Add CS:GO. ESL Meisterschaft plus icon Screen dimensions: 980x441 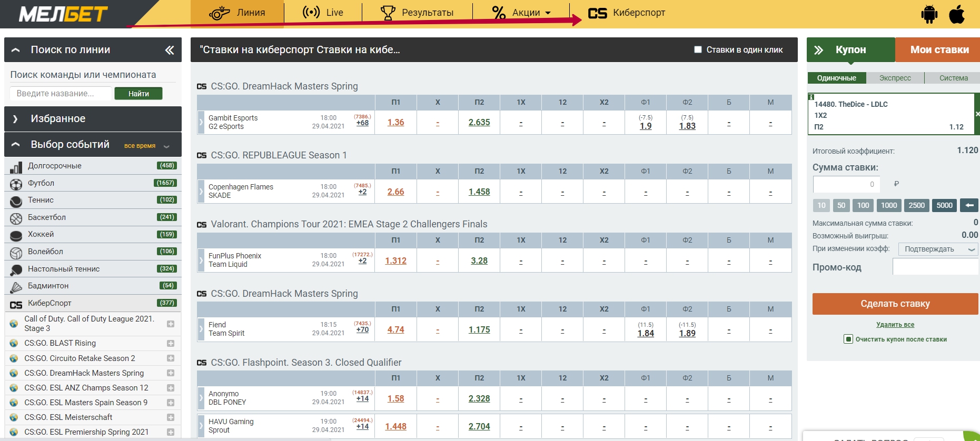point(171,417)
